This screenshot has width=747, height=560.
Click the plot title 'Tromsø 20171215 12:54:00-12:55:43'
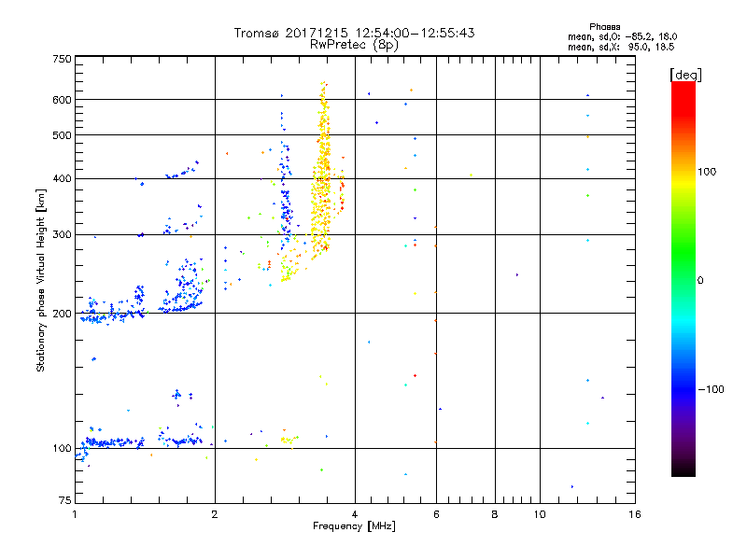[354, 33]
